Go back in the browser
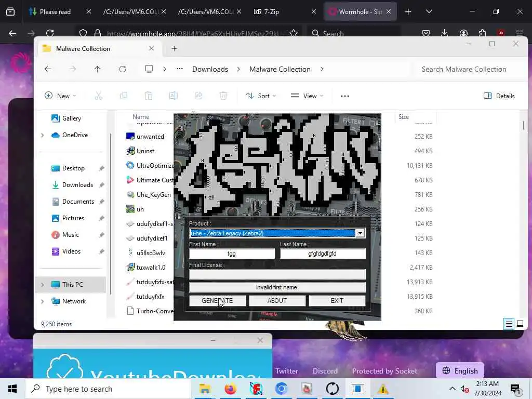Screen dimensions: 532x399 coord(12,33)
